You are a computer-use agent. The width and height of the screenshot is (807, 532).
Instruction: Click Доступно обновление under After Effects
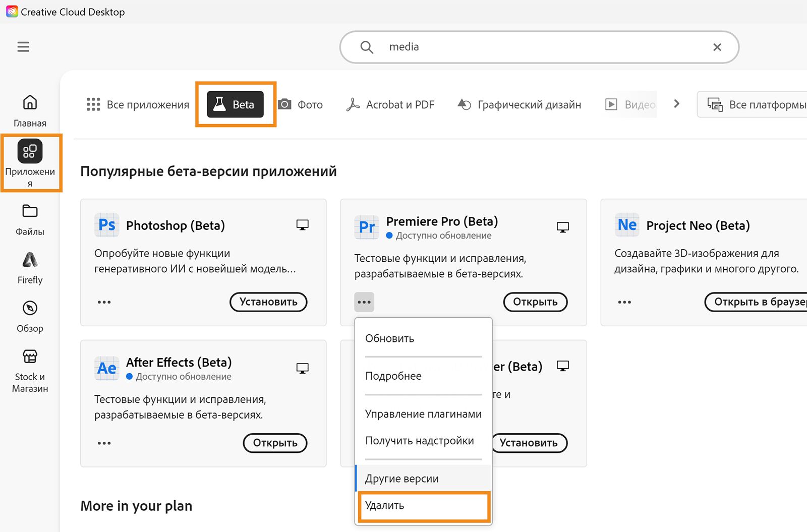coord(183,377)
